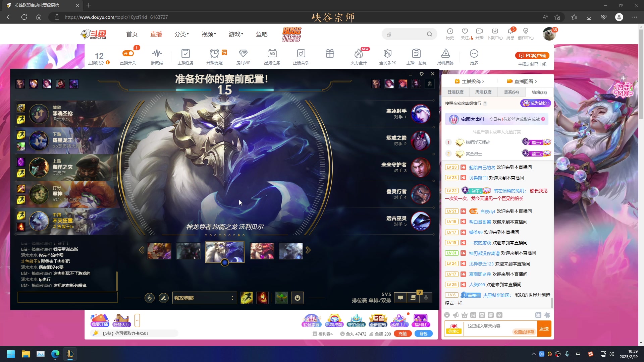Enable the 粉 fan badge chat filter
Viewport: 644px width, 362px height.
473,315
